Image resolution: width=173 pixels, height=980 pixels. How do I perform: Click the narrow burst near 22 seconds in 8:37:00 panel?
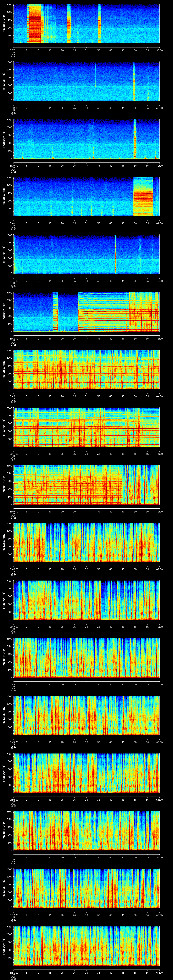[69, 24]
